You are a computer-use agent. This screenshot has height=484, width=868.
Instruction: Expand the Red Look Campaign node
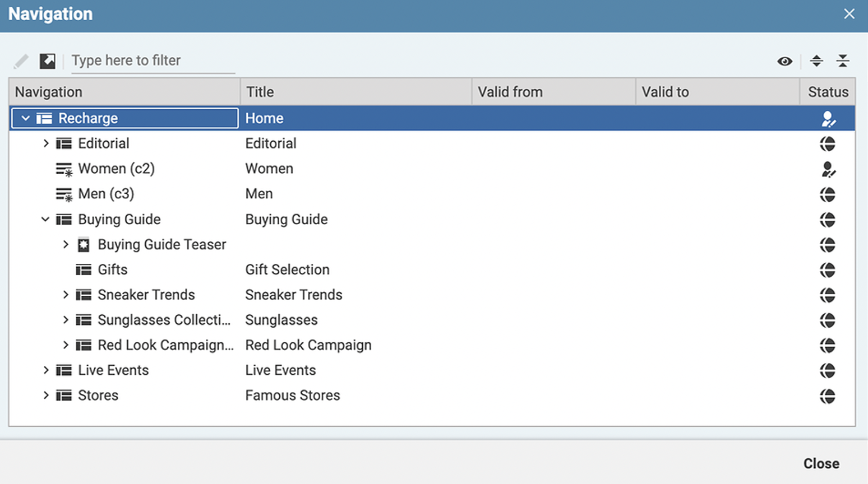(x=66, y=345)
